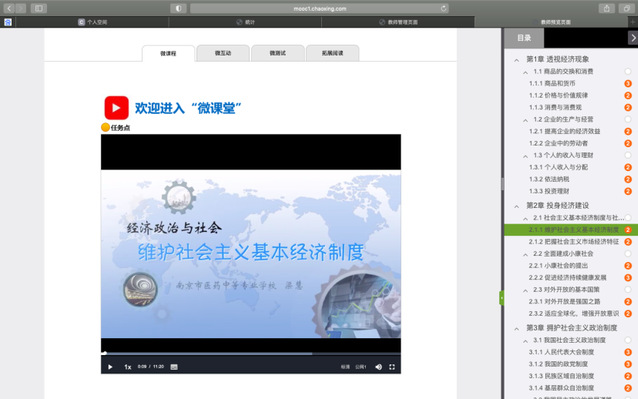Switch to the 拓展阅读 tab
The height and width of the screenshot is (399, 638).
point(332,53)
